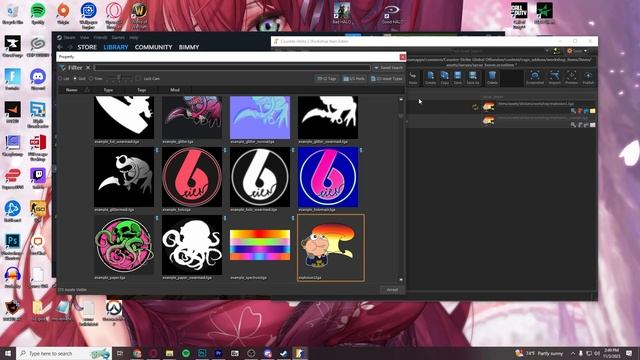Viewport: 640px width, 360px height.
Task: Click the Mod column header
Action: [x=175, y=90]
